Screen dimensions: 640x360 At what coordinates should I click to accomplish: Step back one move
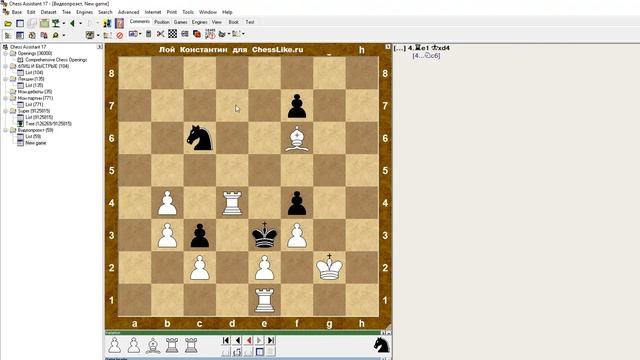click(238, 340)
